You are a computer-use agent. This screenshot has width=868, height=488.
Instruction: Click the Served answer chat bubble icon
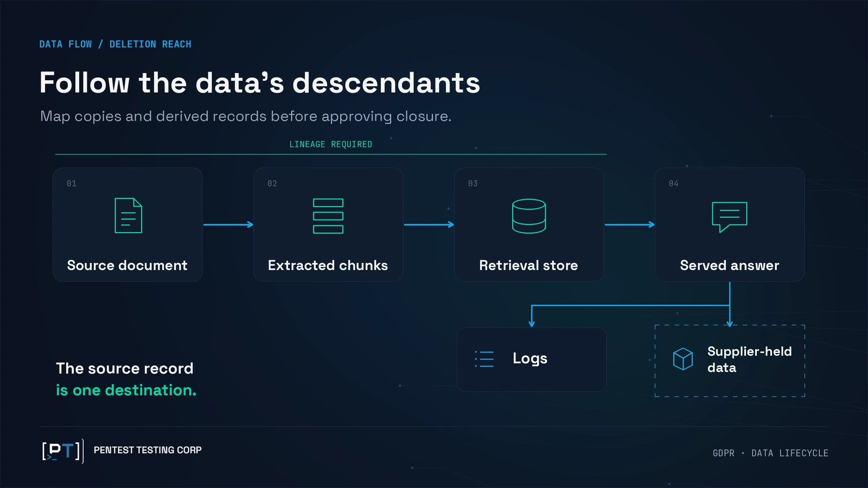tap(730, 217)
